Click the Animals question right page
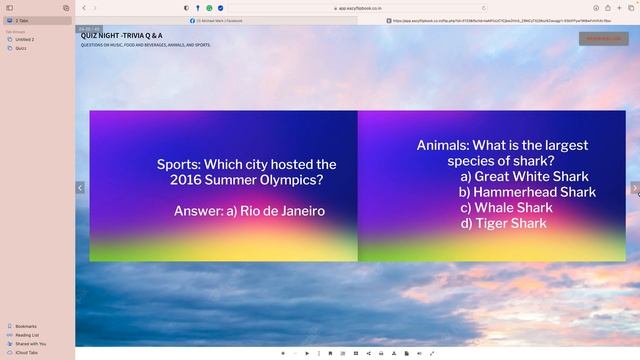 492,186
